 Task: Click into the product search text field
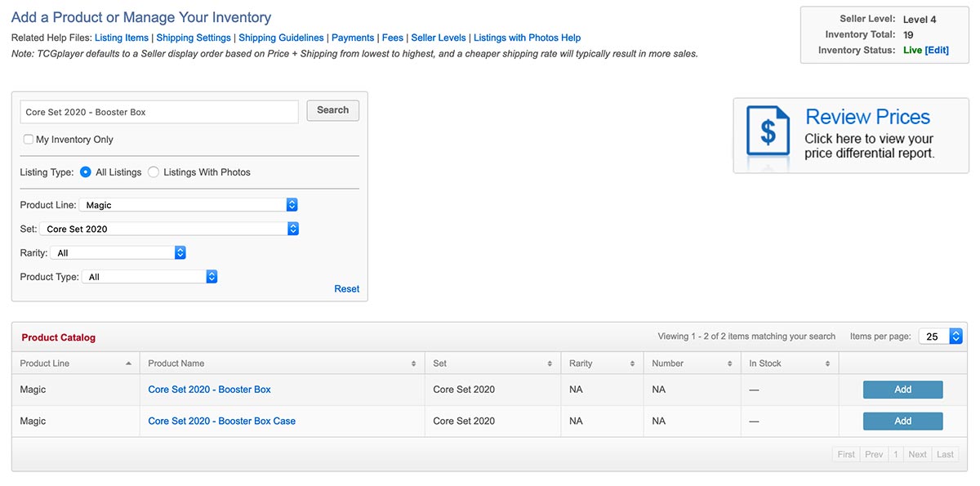[x=159, y=112]
